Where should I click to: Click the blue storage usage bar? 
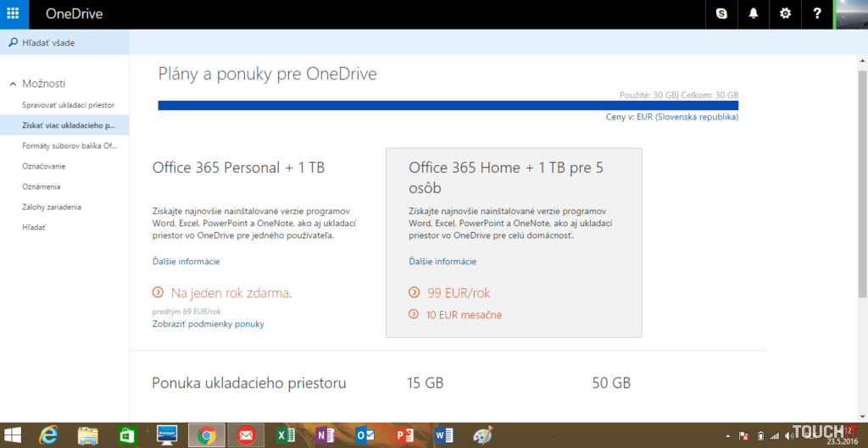pos(448,106)
